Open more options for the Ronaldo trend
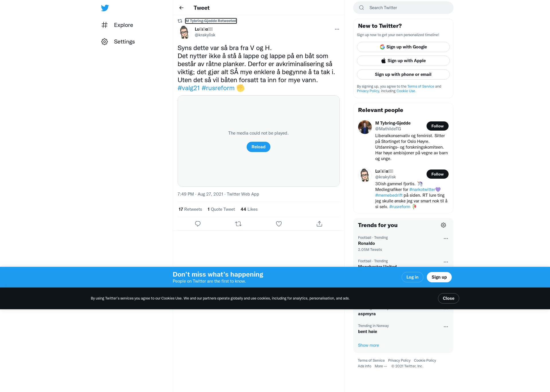550x392 pixels. coord(446,239)
